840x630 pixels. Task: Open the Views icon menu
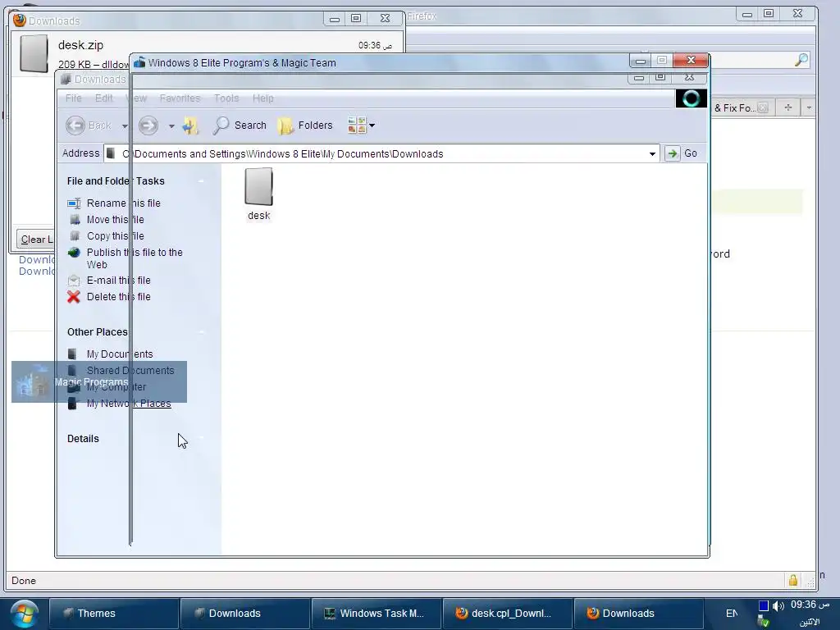coord(357,126)
